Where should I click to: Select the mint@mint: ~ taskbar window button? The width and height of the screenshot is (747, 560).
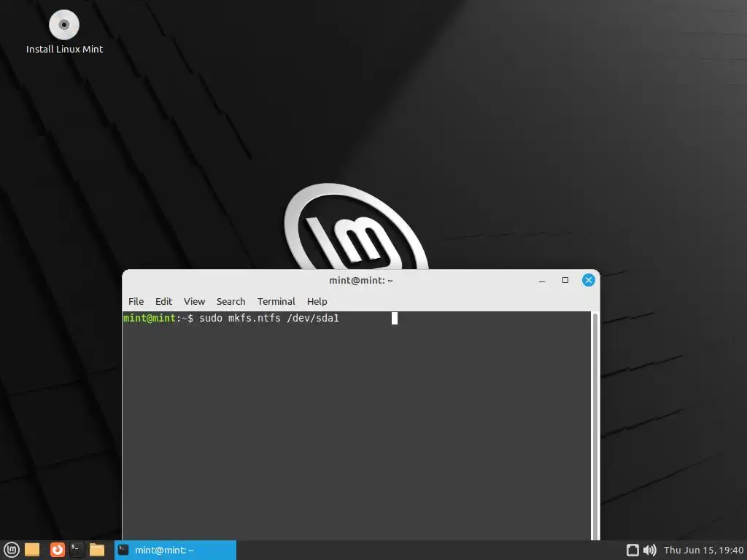point(175,550)
